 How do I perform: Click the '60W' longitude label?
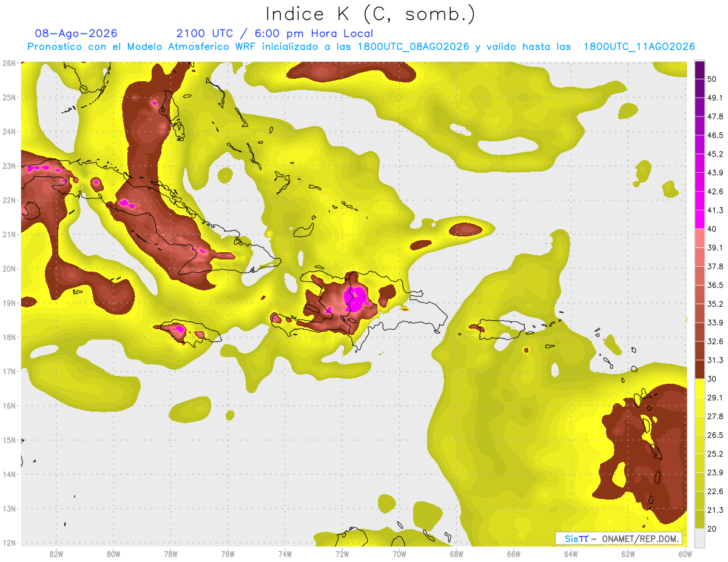pyautogui.click(x=686, y=554)
